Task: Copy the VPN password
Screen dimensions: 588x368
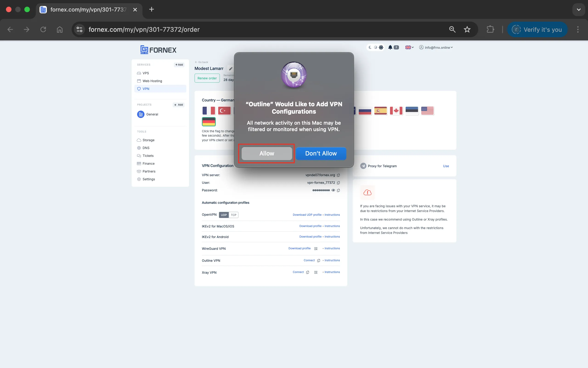Action: 338,190
